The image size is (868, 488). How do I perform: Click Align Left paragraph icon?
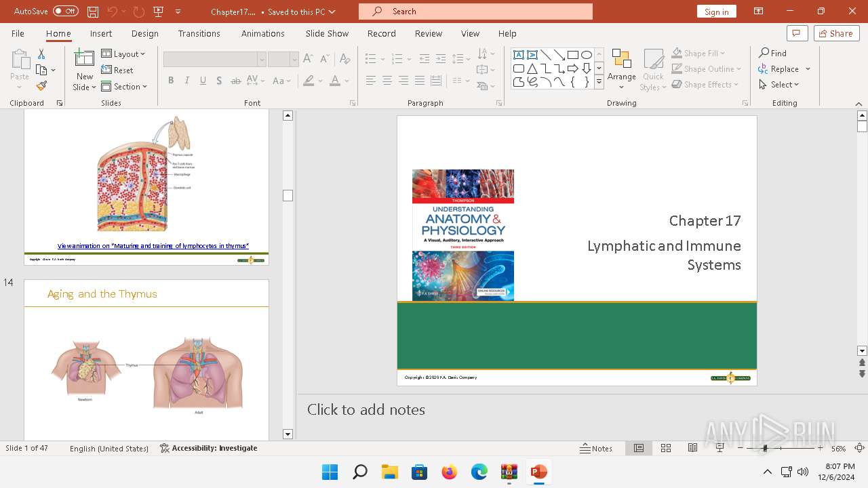coord(370,81)
